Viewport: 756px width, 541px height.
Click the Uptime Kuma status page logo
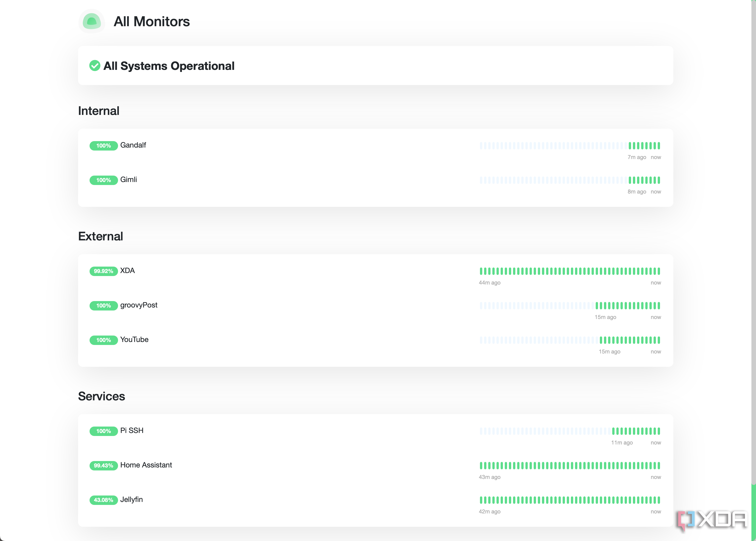click(x=92, y=21)
